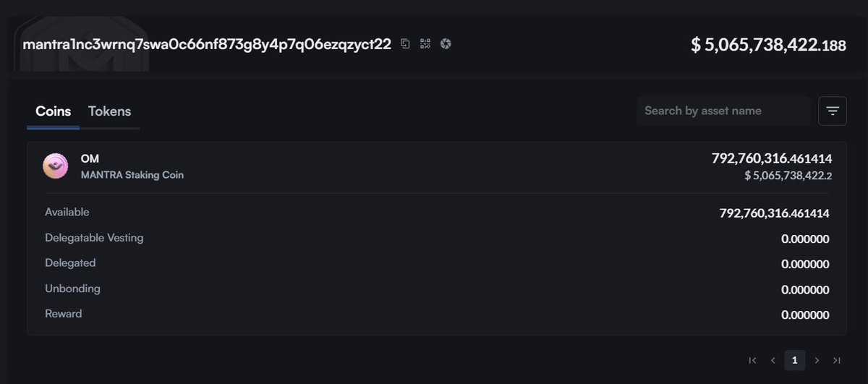Click the total wallet value in the header
The image size is (868, 384).
click(x=768, y=45)
